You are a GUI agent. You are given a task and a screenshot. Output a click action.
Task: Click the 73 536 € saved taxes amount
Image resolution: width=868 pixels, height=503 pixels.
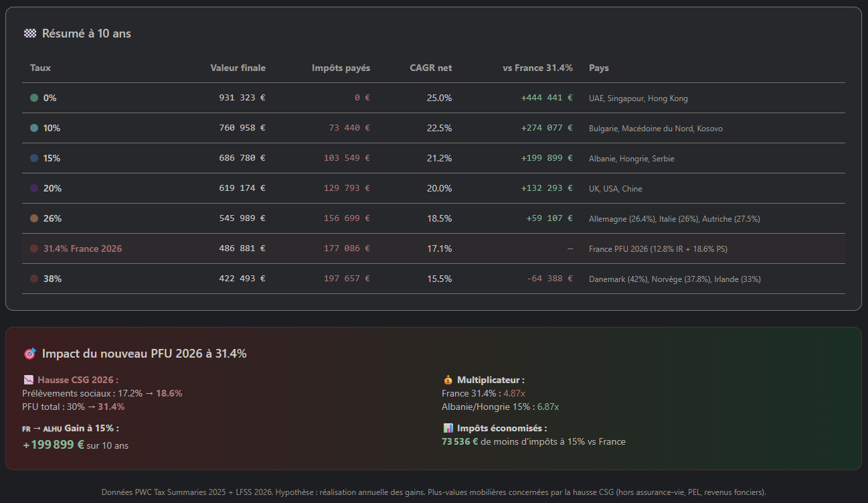pos(460,441)
